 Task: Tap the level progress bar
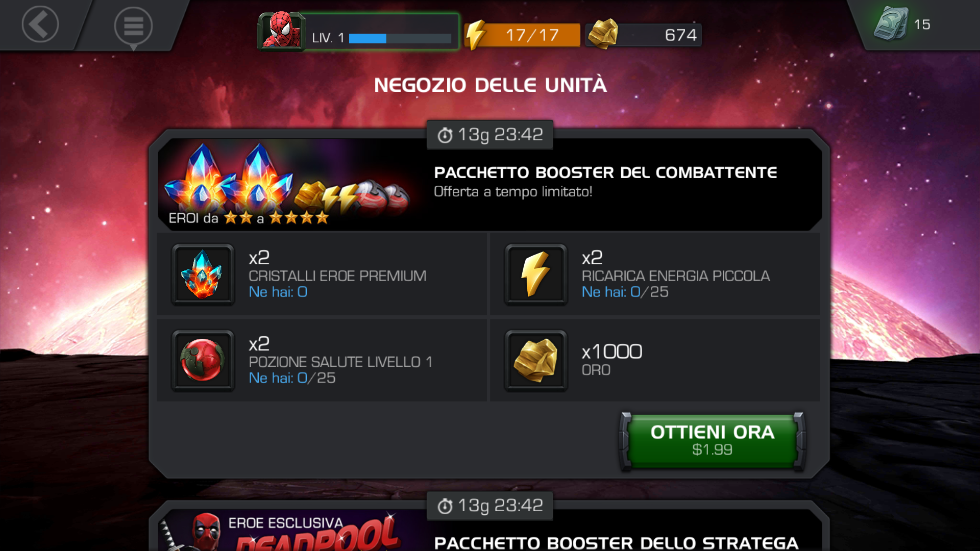(400, 38)
